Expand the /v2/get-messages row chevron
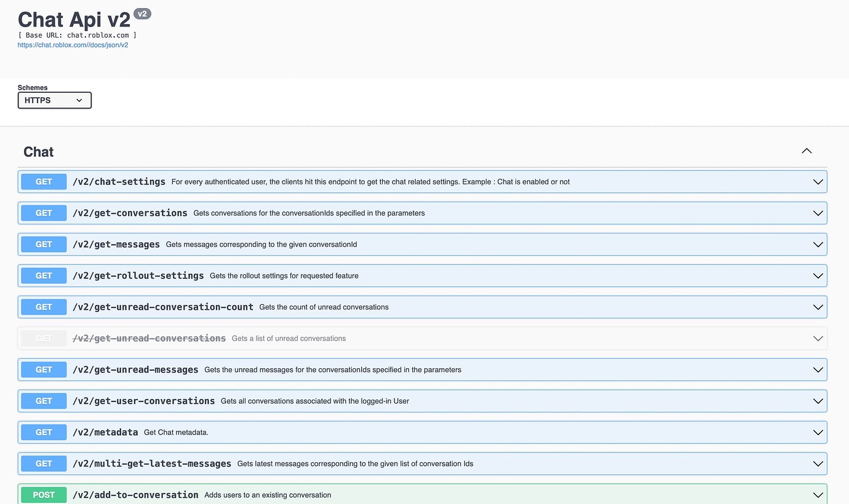849x504 pixels. [818, 245]
